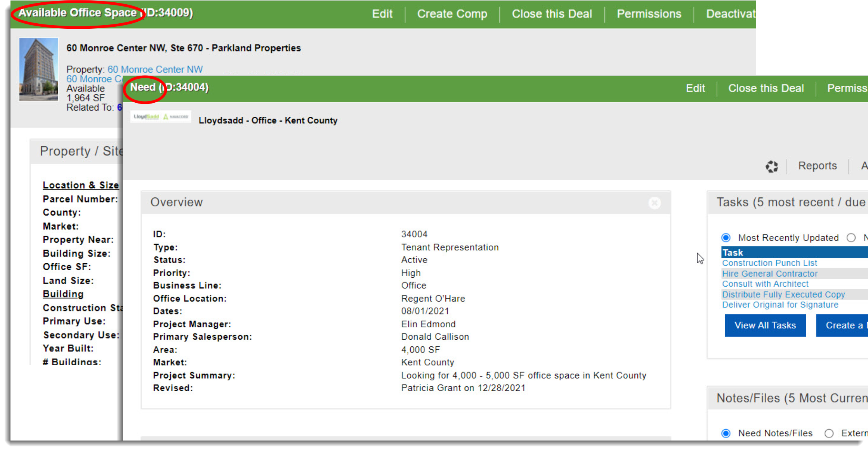Close the Overview panel with X icon
868x451 pixels.
[x=654, y=203]
